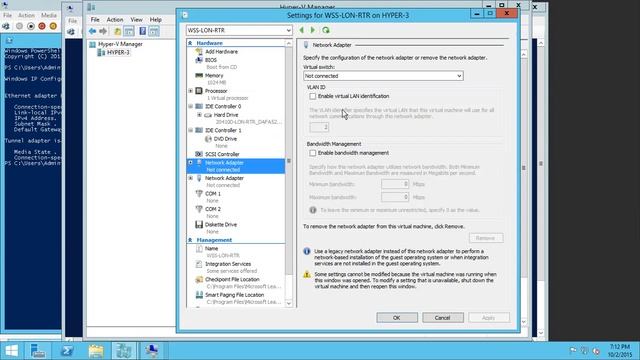This screenshot has width=640, height=360.
Task: Click the hardware list vertical scrollbar
Action: (x=289, y=161)
